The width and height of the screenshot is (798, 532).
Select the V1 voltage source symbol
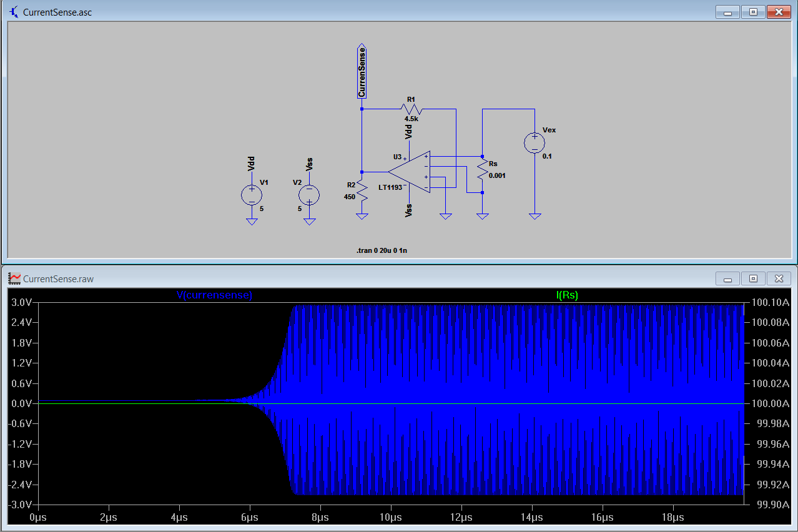tap(252, 195)
